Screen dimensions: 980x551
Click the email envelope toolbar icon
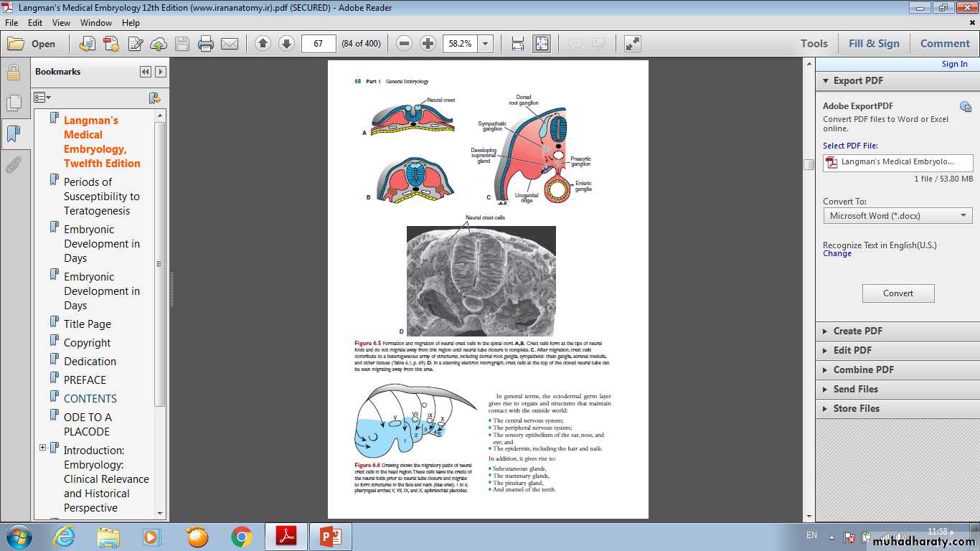(230, 44)
